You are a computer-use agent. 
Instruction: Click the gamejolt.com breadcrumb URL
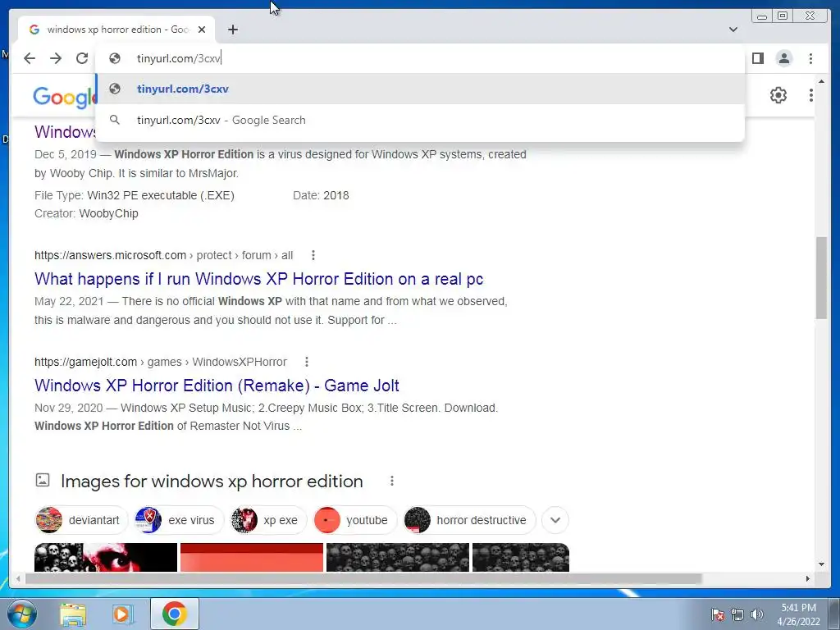[161, 362]
